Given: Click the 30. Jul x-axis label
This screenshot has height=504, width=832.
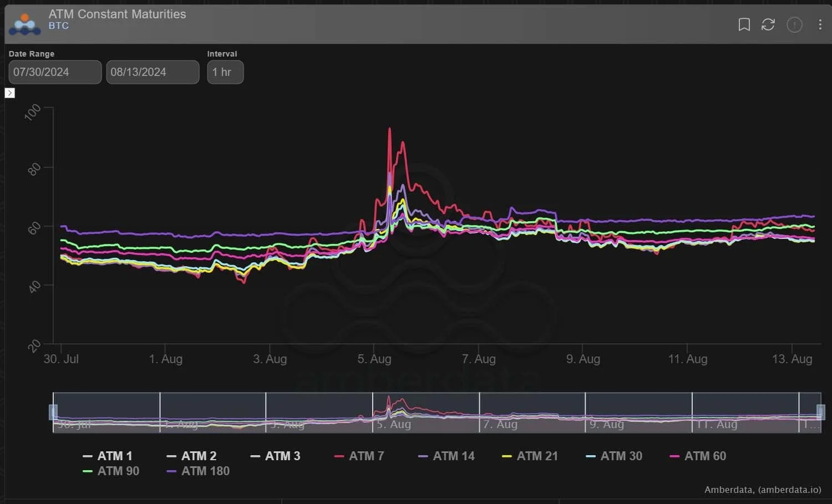Looking at the screenshot, I should click(x=61, y=359).
